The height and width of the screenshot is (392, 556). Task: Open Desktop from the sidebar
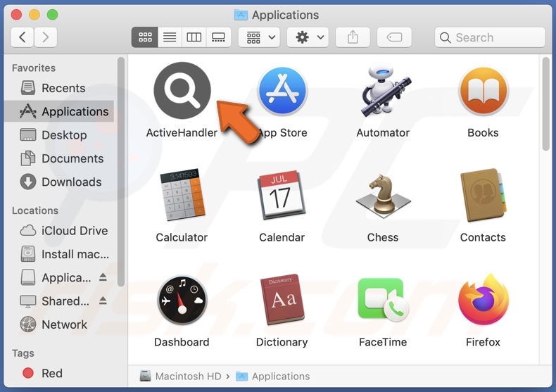(x=58, y=135)
